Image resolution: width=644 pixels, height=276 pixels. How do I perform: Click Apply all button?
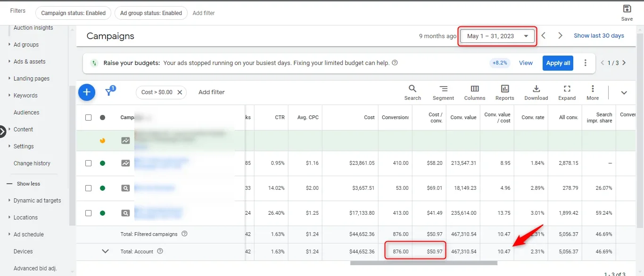coord(558,63)
